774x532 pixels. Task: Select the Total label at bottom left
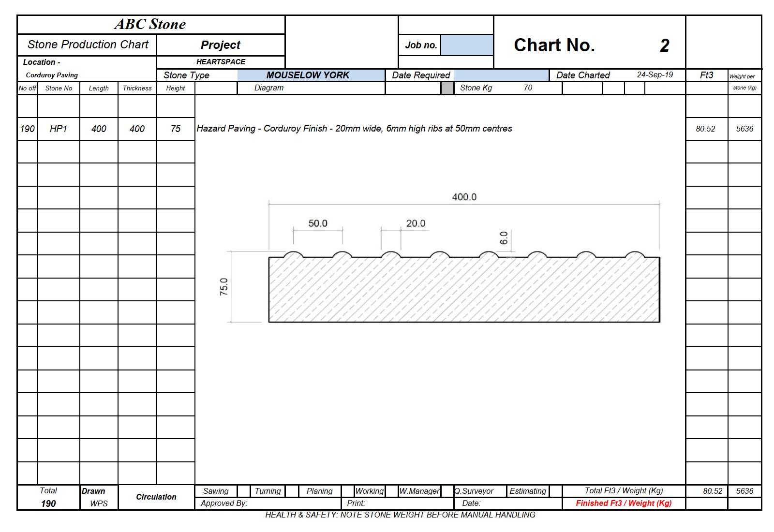(48, 490)
